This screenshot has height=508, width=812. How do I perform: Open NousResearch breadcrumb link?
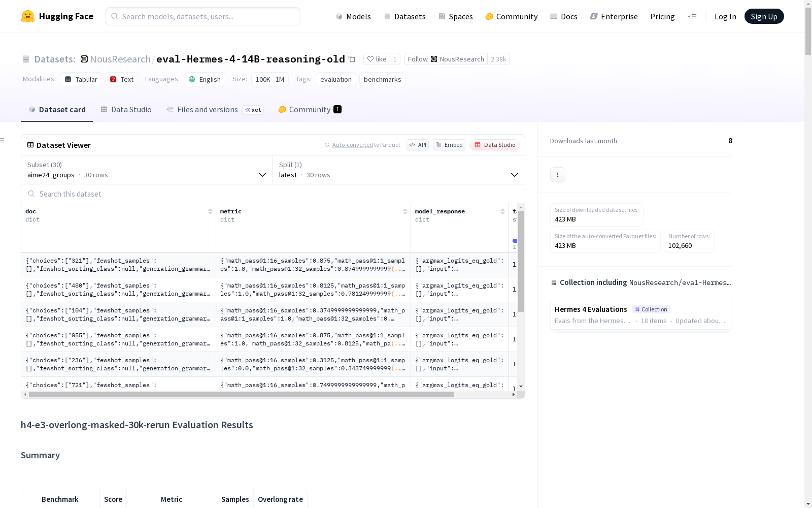tap(120, 59)
